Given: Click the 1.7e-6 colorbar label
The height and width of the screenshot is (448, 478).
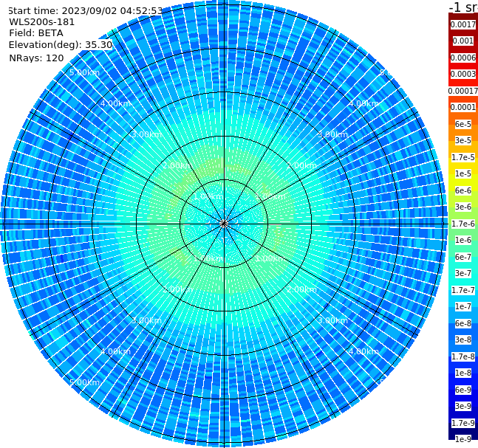Looking at the screenshot, I should pos(463,224).
